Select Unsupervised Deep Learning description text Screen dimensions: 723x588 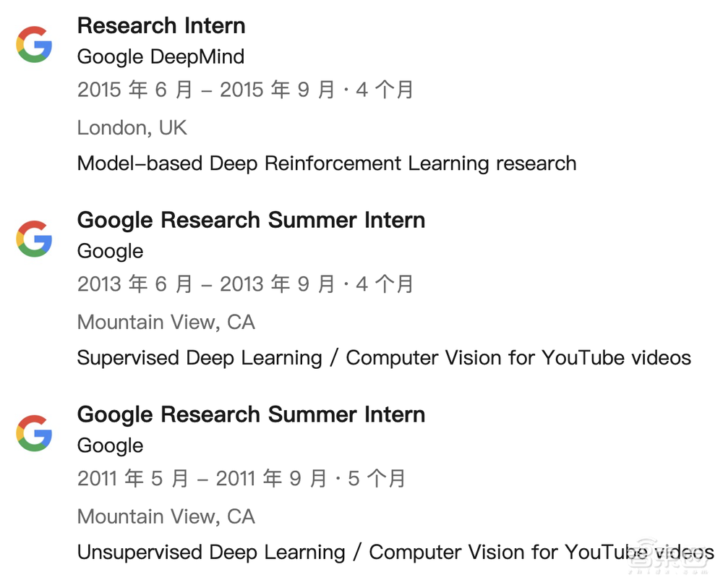point(395,553)
